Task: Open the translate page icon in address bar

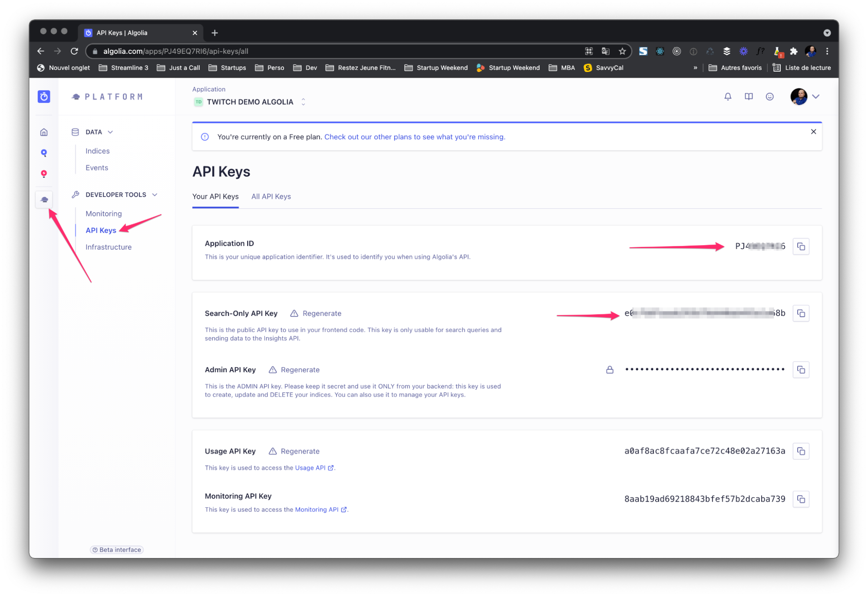Action: tap(605, 51)
